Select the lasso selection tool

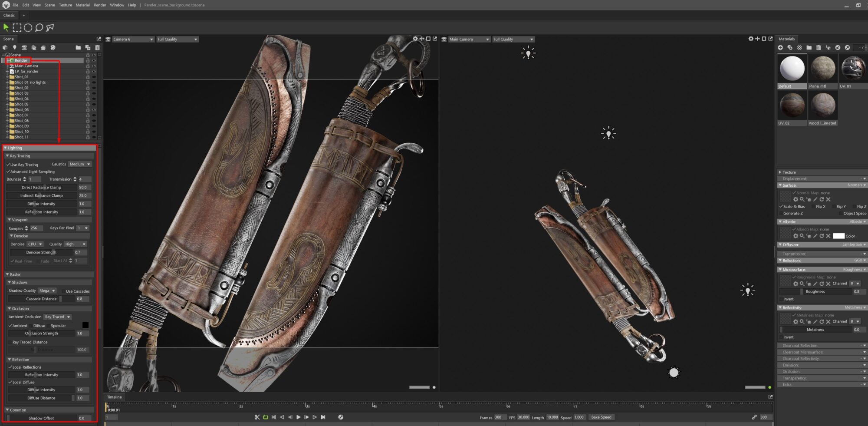39,27
